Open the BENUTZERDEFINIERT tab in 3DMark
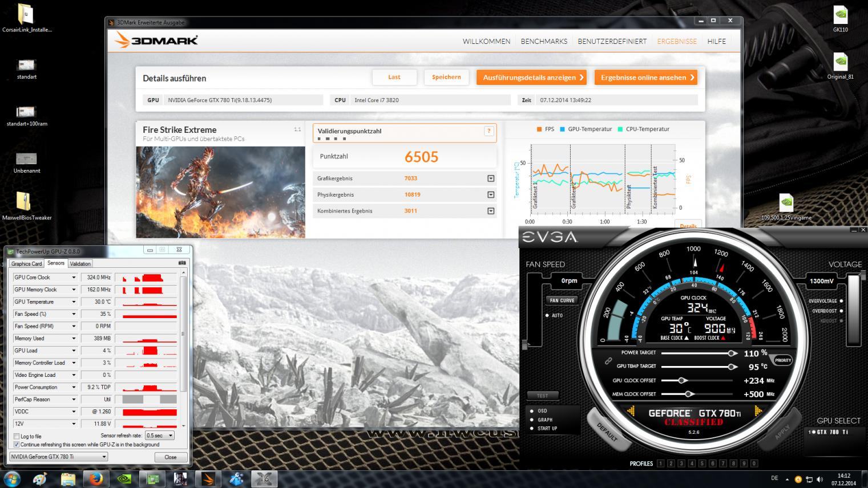868x488 pixels. pos(612,41)
